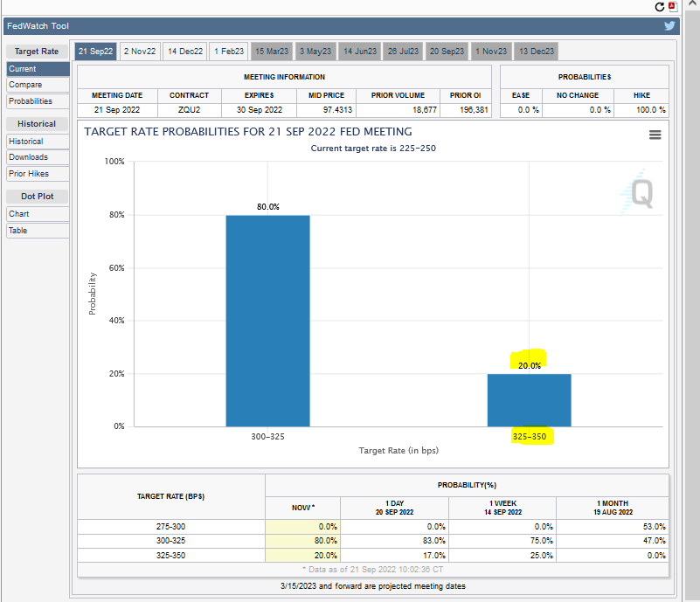Switch to the 14 Dec22 meeting tab
This screenshot has width=700, height=602.
point(185,52)
